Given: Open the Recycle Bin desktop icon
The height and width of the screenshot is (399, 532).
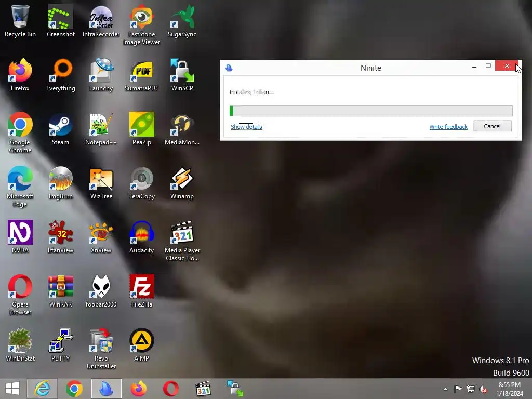Looking at the screenshot, I should click(x=20, y=21).
